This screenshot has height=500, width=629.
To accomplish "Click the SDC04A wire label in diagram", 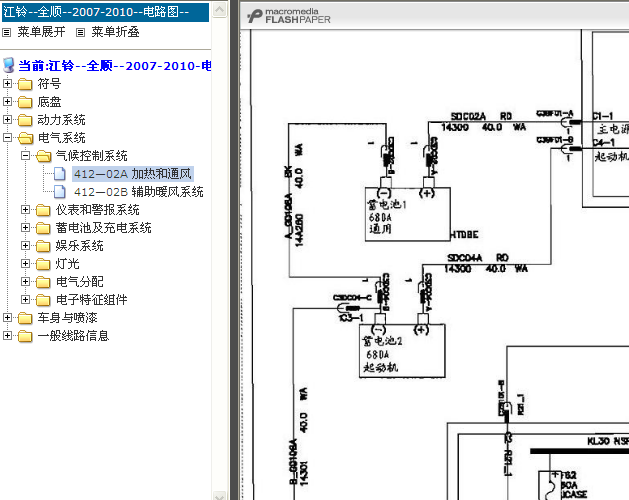I will 465,258.
